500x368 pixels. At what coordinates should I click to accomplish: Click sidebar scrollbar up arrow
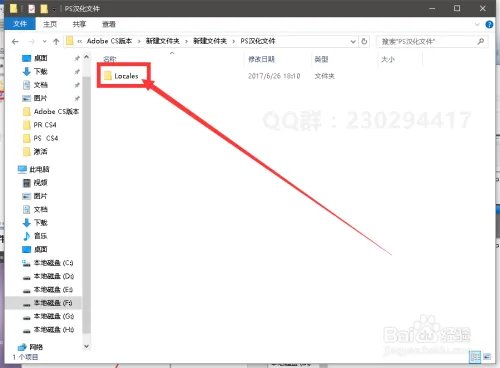pyautogui.click(x=86, y=57)
